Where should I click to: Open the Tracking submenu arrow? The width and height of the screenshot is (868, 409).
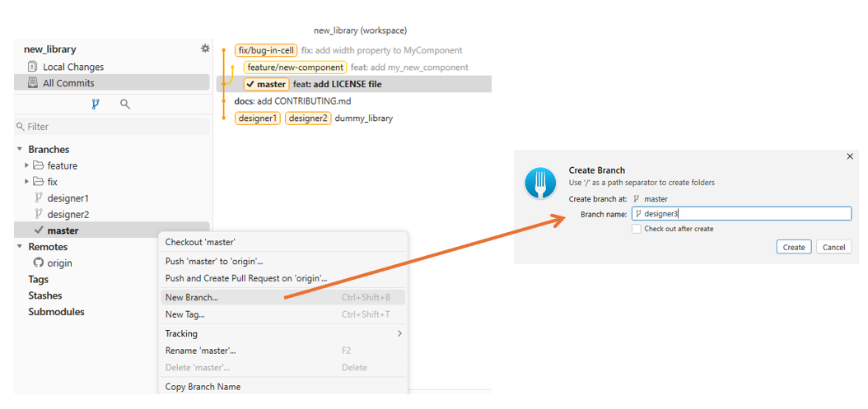pyautogui.click(x=399, y=334)
